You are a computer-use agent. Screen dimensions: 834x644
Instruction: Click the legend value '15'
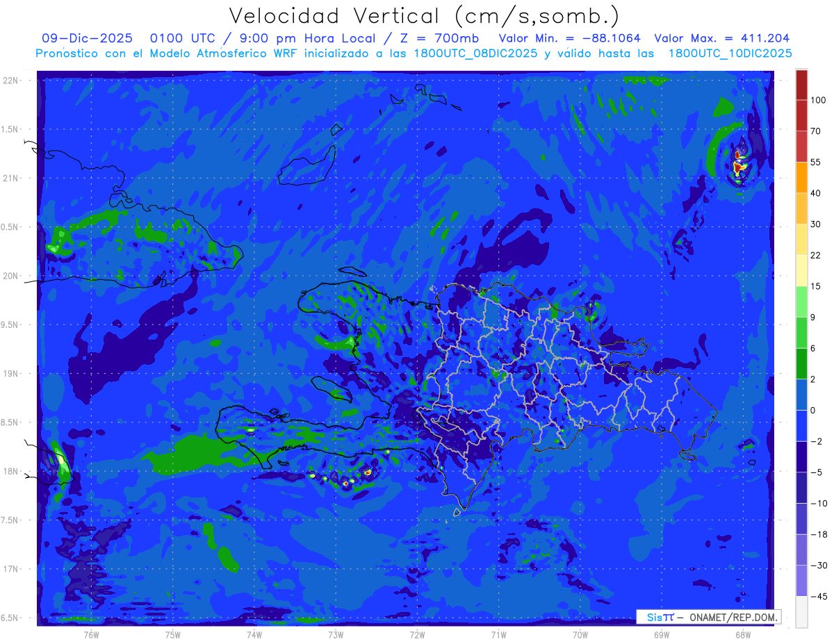pyautogui.click(x=815, y=286)
